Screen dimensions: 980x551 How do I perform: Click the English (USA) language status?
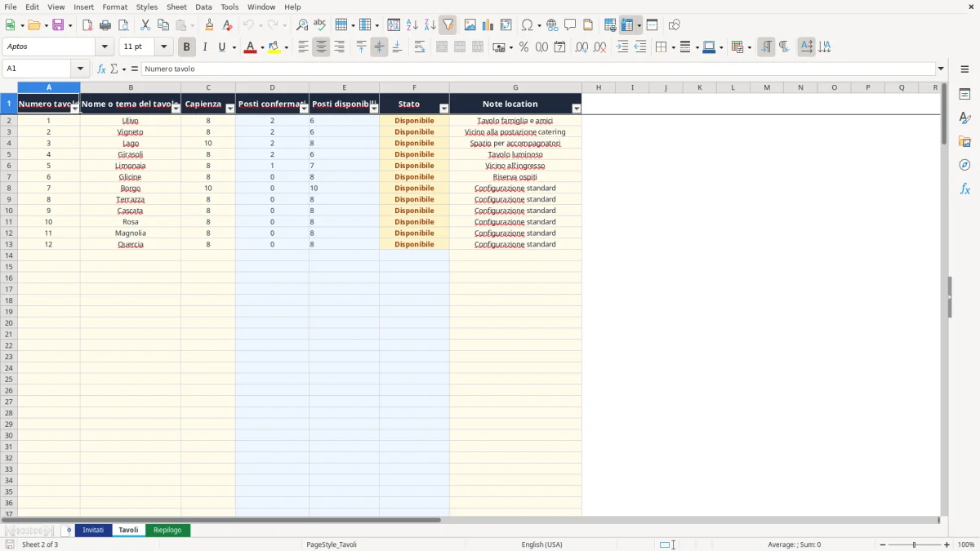(542, 544)
